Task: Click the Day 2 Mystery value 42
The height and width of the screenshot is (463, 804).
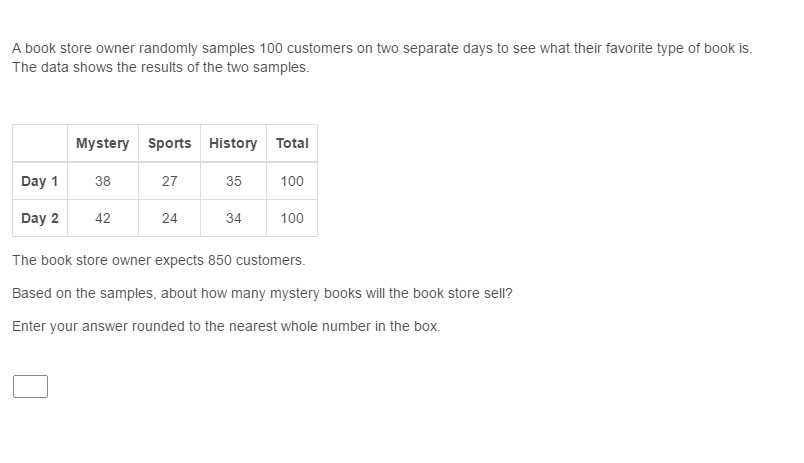Action: (x=103, y=218)
